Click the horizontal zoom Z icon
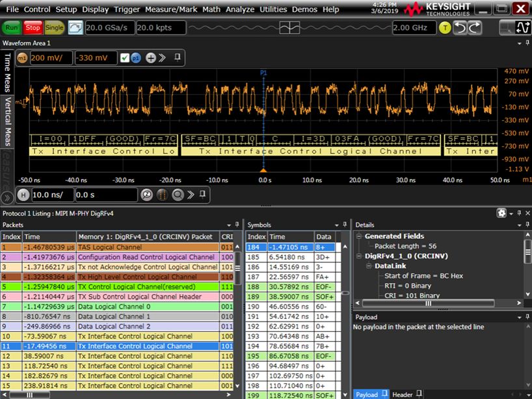Image resolution: width=532 pixels, height=399 pixels. (x=146, y=195)
